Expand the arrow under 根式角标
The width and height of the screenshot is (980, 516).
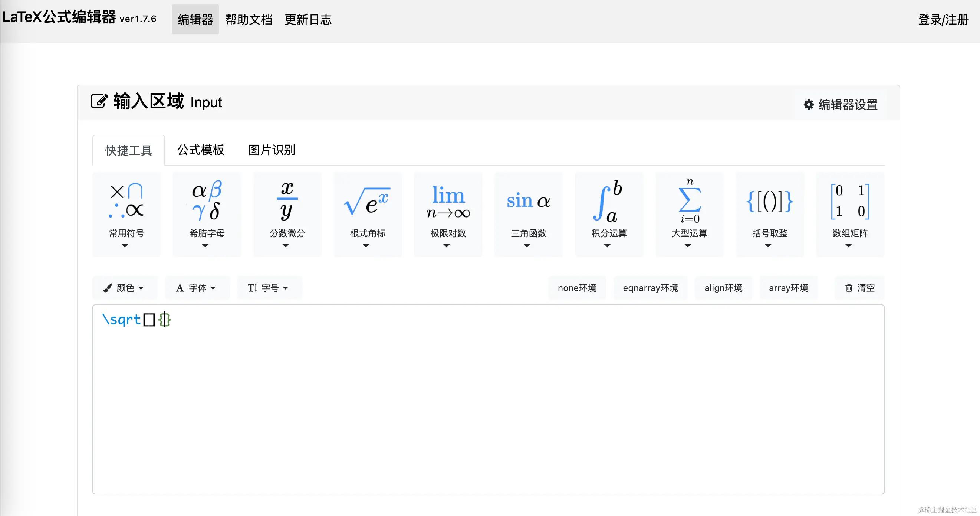pyautogui.click(x=366, y=246)
